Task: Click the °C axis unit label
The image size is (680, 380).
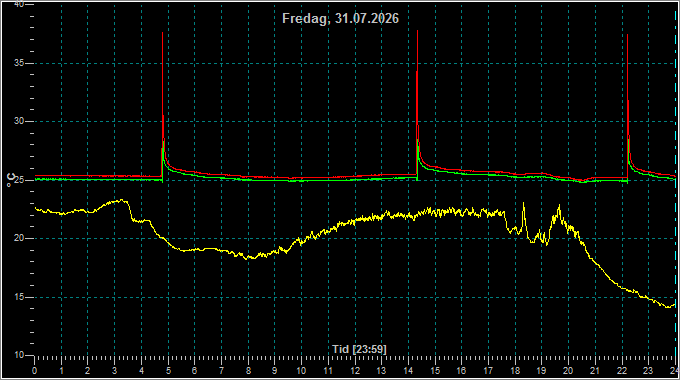Action: tap(11, 180)
